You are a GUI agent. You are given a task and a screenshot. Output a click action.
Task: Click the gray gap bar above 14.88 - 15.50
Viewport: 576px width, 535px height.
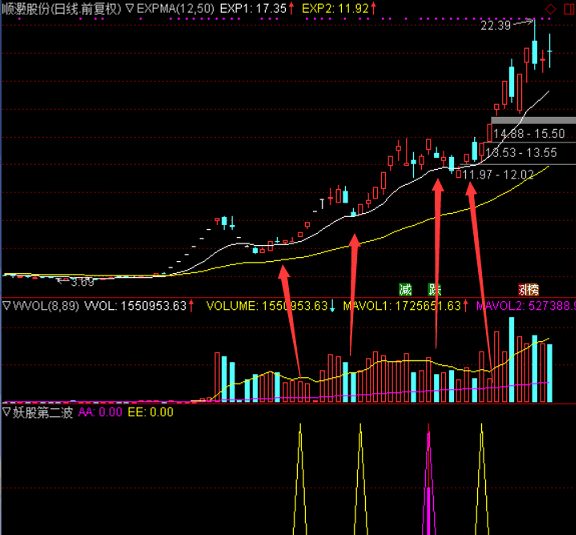pyautogui.click(x=533, y=120)
